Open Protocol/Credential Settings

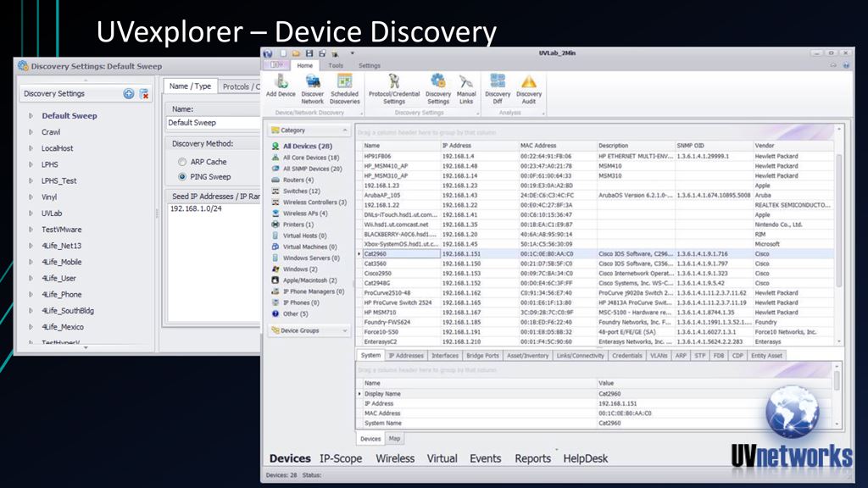click(x=394, y=89)
